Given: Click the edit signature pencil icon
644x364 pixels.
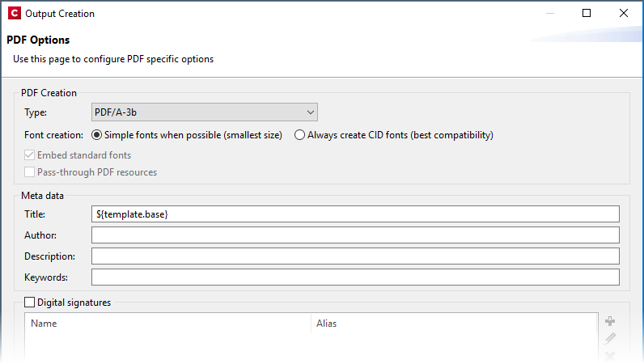Looking at the screenshot, I should [x=610, y=339].
